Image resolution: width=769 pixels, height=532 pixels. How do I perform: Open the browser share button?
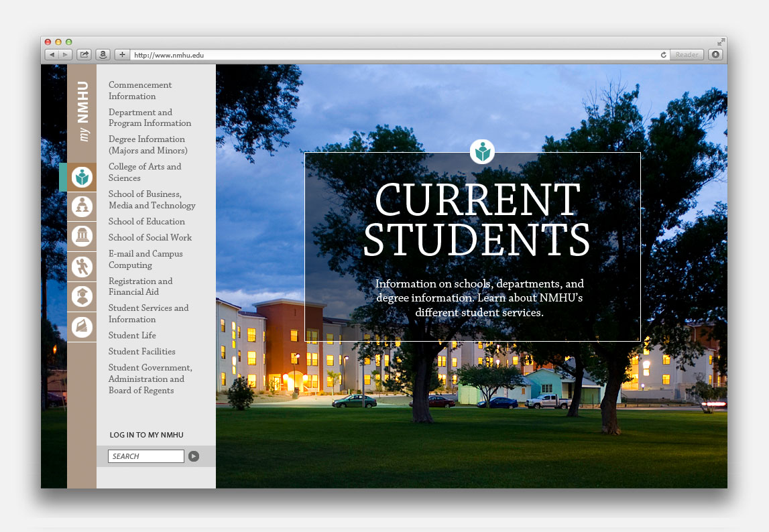84,54
